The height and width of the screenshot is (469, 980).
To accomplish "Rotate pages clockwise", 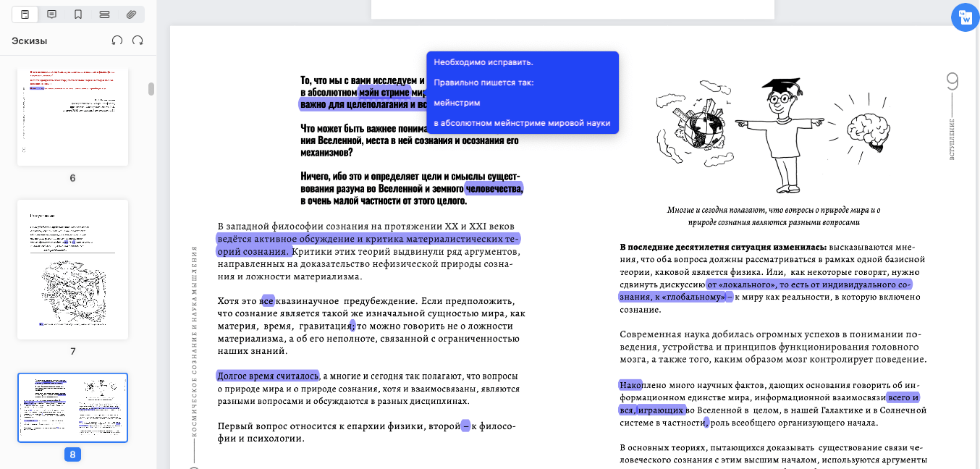I will (138, 41).
